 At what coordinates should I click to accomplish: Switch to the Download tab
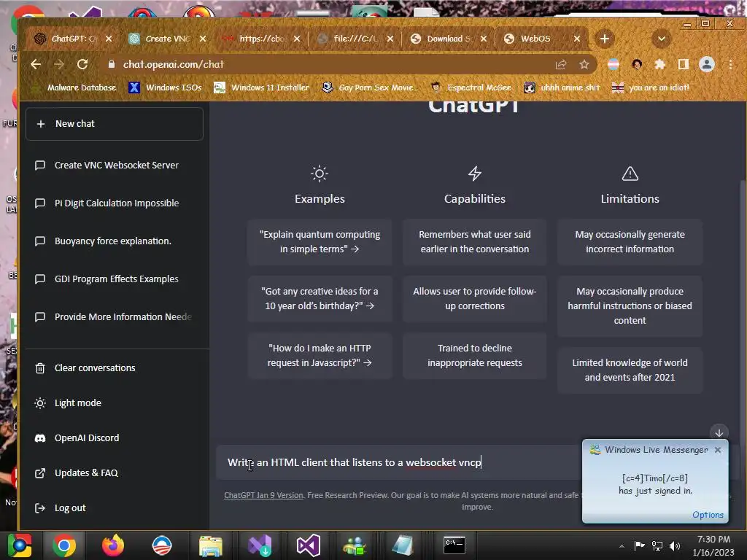[x=448, y=39]
